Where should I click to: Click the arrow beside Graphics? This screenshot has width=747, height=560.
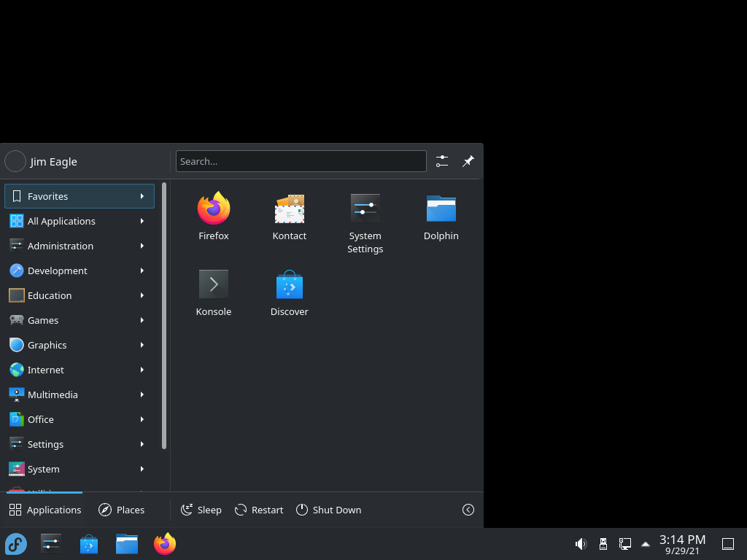pyautogui.click(x=142, y=345)
